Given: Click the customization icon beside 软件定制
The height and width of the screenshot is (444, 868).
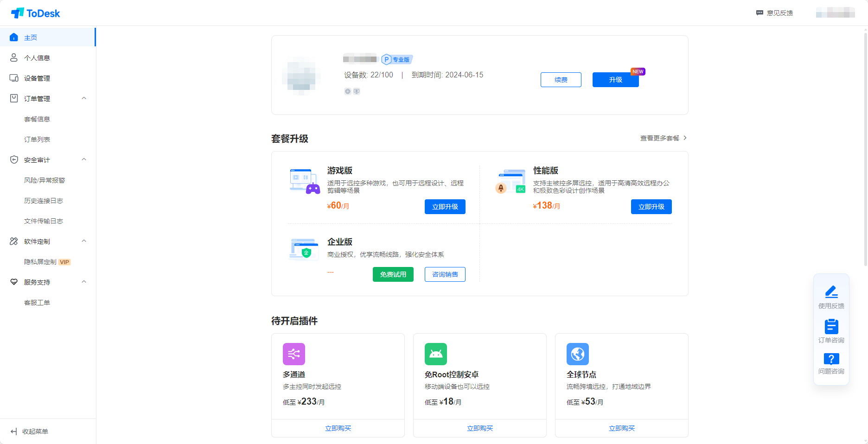Looking at the screenshot, I should [x=14, y=241].
